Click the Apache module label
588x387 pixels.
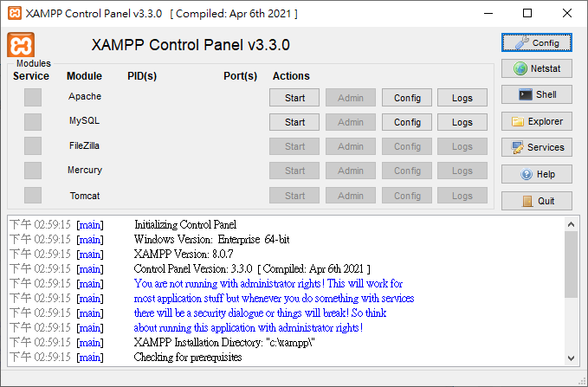(85, 96)
